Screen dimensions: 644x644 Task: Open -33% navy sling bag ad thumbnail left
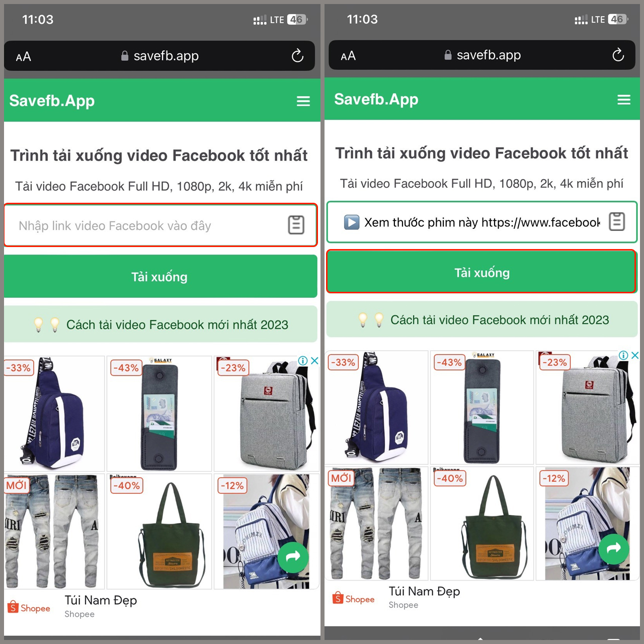54,414
